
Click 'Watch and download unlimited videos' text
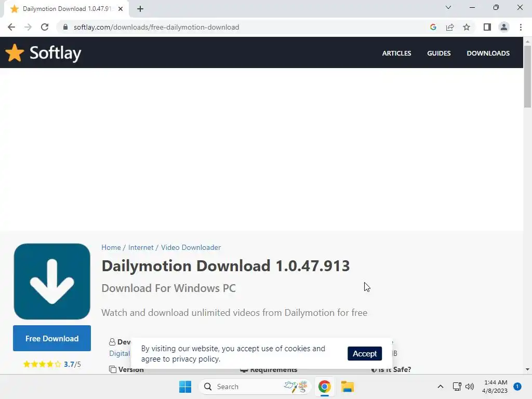pos(234,312)
